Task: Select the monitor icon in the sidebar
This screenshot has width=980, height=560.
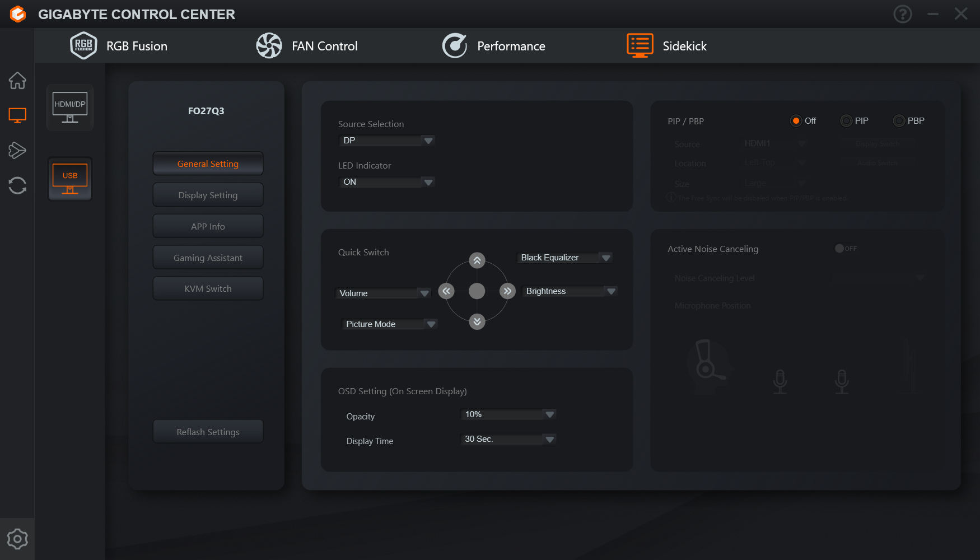Action: (17, 115)
